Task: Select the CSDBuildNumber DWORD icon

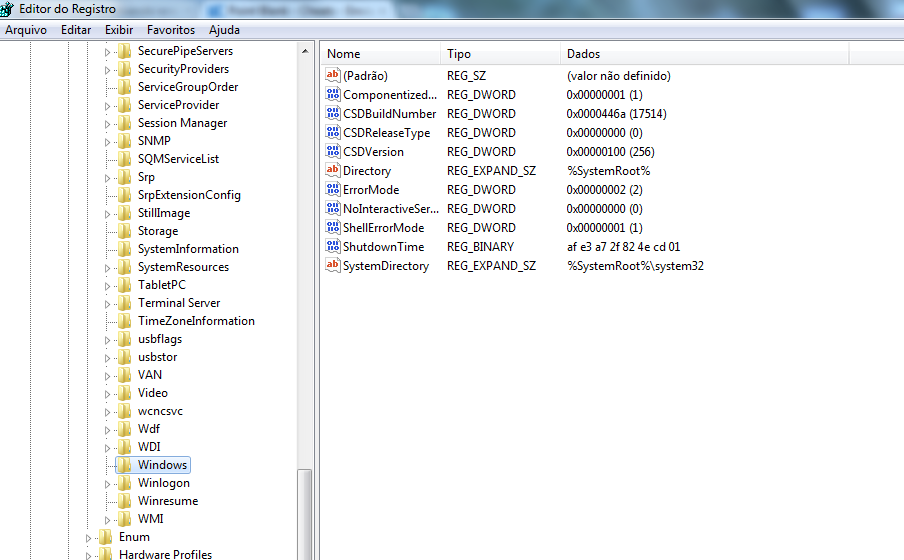Action: pos(334,114)
